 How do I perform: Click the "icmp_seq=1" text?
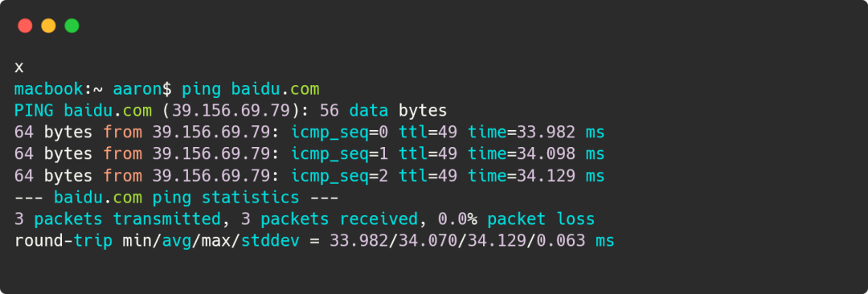click(x=340, y=154)
